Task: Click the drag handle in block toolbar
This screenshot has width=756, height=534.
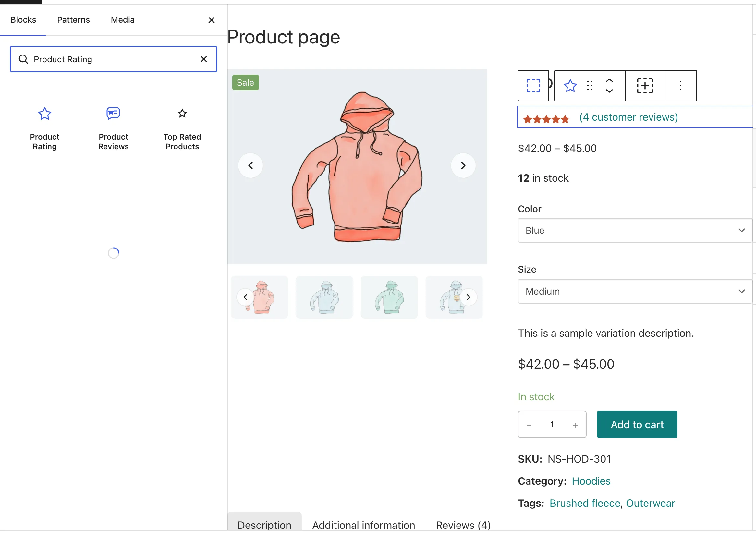Action: tap(590, 86)
